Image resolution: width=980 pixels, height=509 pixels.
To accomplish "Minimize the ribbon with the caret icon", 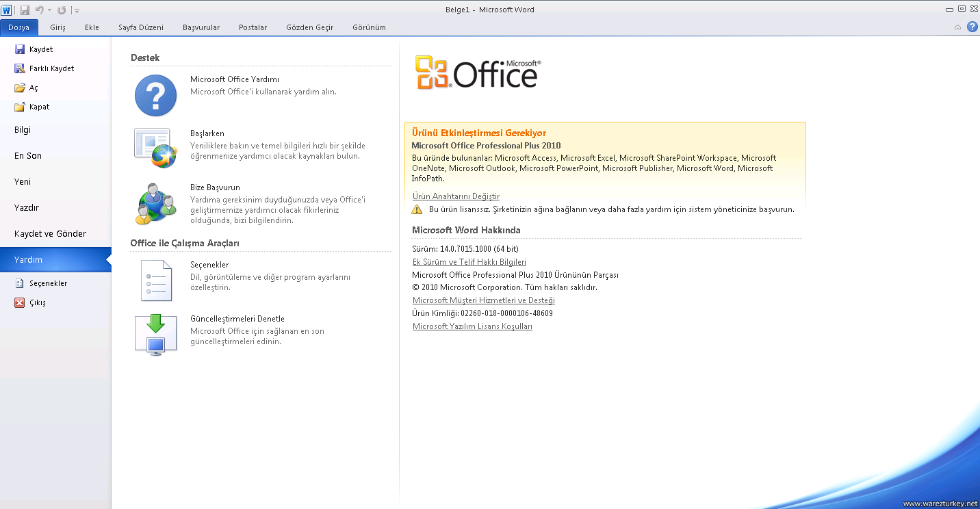I will click(957, 27).
